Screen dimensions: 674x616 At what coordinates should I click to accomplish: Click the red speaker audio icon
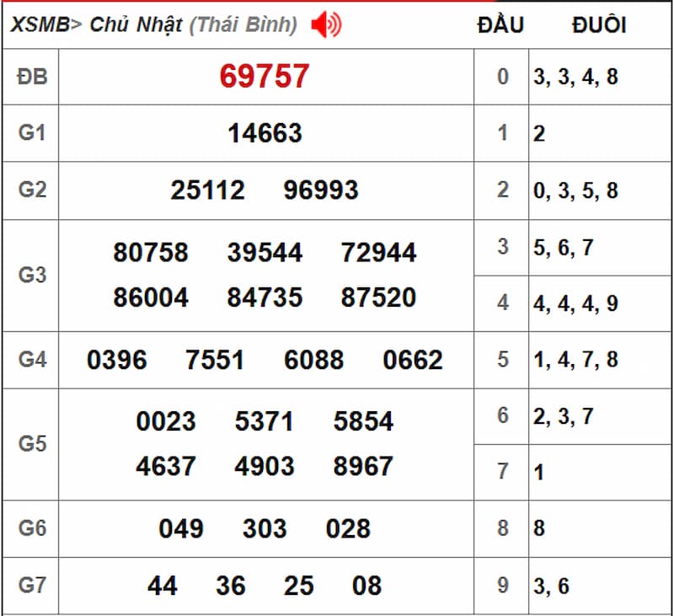(x=326, y=25)
